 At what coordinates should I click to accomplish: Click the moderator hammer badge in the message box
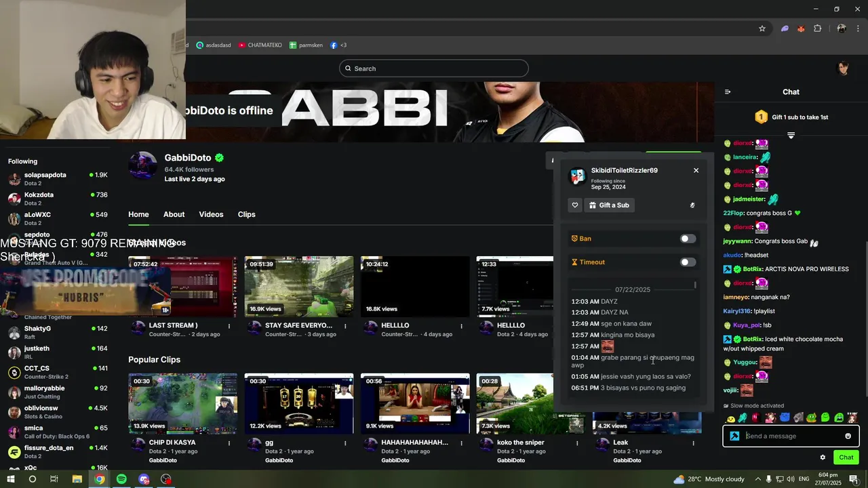(x=734, y=436)
